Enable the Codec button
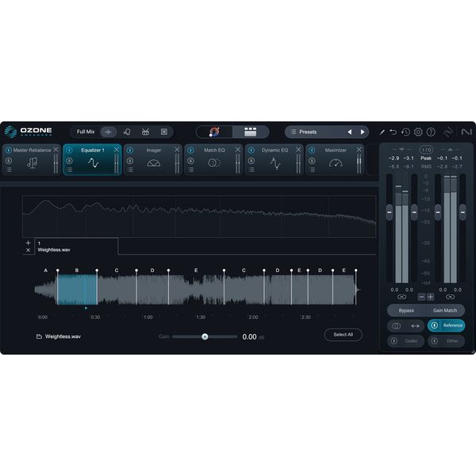Screen dimensions: 476x476 coord(405,341)
